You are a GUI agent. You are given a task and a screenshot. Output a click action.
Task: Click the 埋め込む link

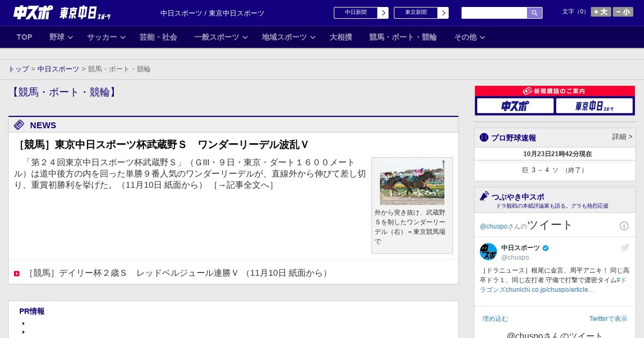(495, 319)
